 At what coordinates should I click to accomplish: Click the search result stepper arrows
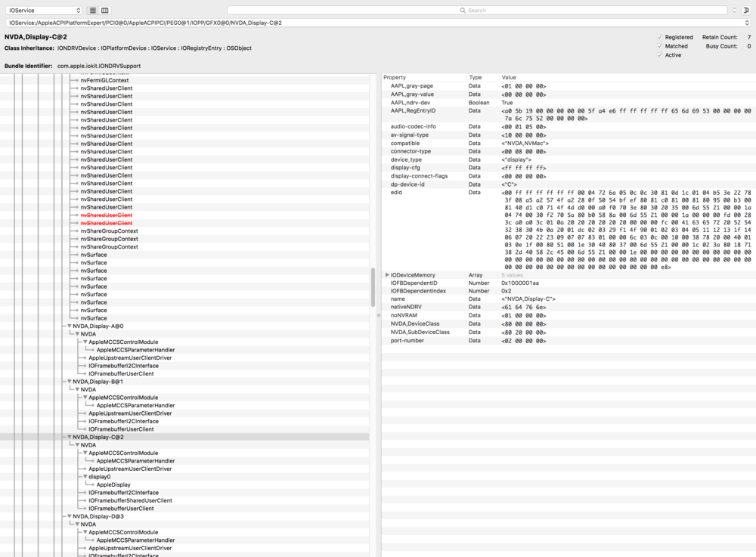734,10
